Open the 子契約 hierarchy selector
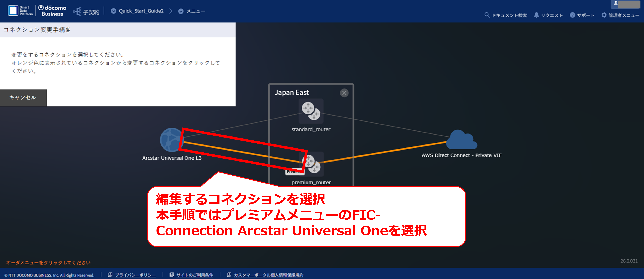Image resolution: width=644 pixels, height=279 pixels. click(86, 12)
